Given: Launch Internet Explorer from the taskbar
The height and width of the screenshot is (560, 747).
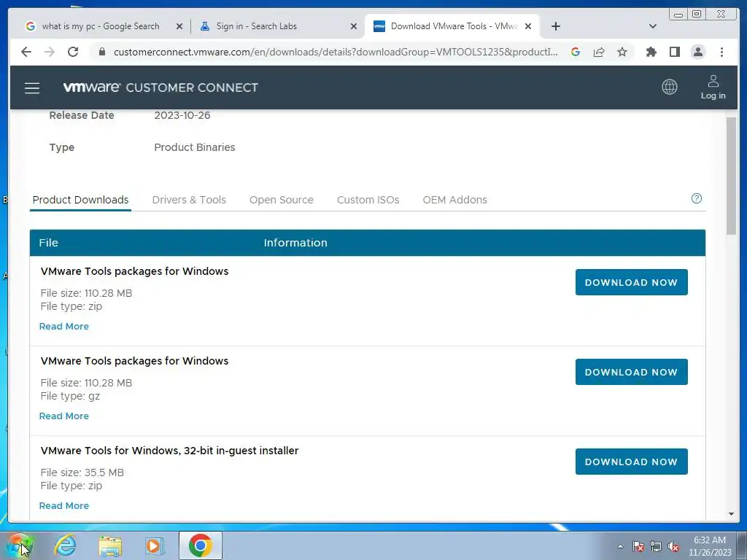Looking at the screenshot, I should 65,545.
